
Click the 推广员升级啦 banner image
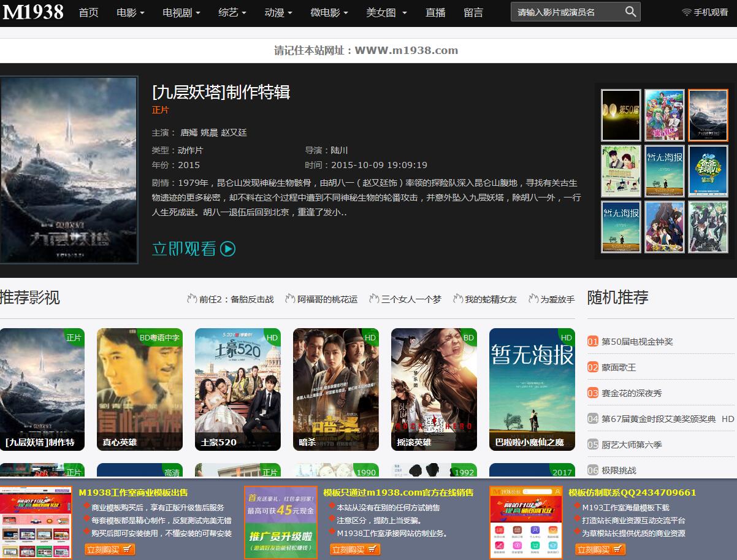(x=281, y=522)
